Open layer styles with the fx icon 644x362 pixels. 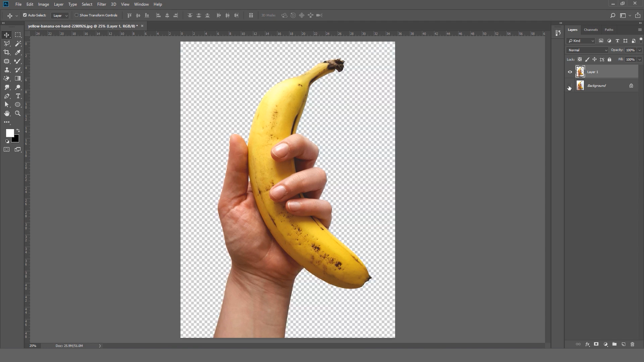587,344
